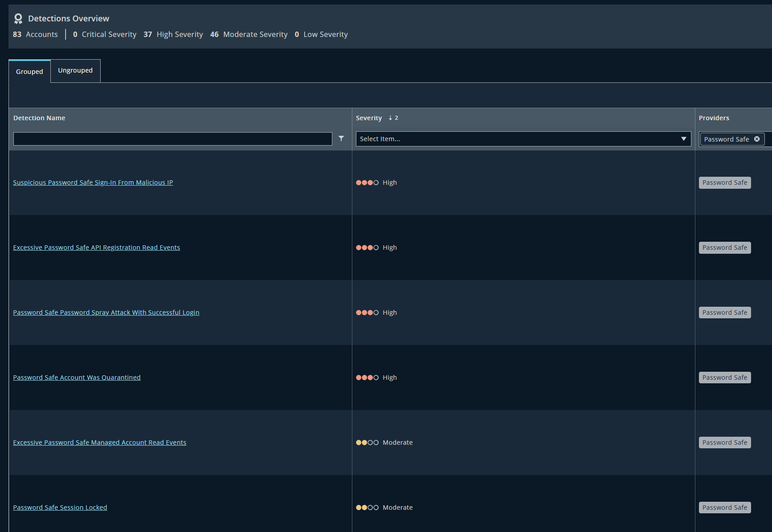Expand the Severity dropdown arrow

[x=683, y=139]
